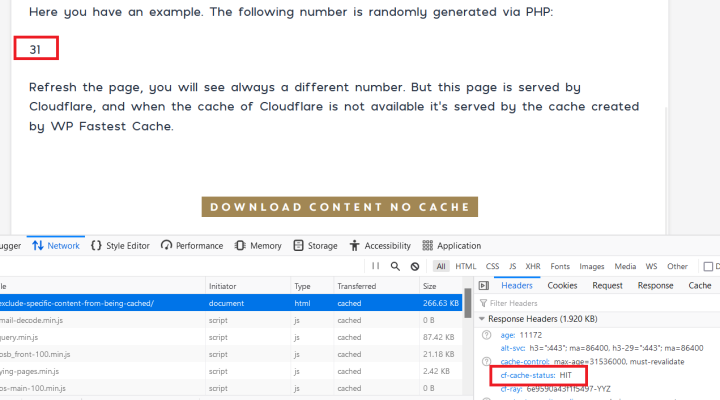Image resolution: width=720 pixels, height=400 pixels.
Task: Click the 266.63 KB size cell
Action: click(441, 303)
